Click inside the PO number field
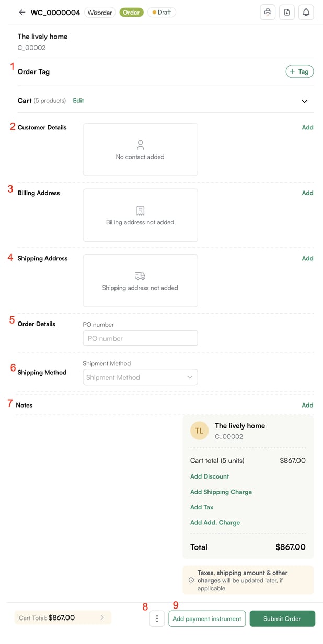 click(140, 338)
